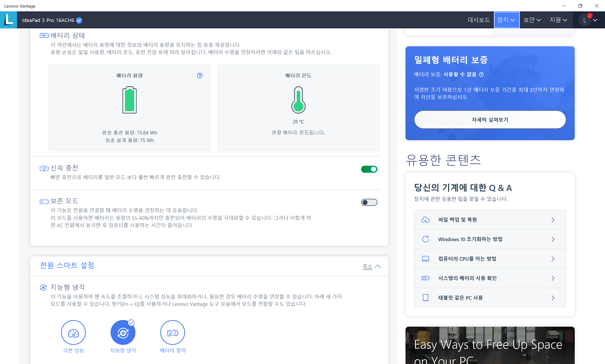Image resolution: width=605 pixels, height=364 pixels.
Task: Click the 최초 설계 용량: 75 Wh text
Action: (x=130, y=140)
